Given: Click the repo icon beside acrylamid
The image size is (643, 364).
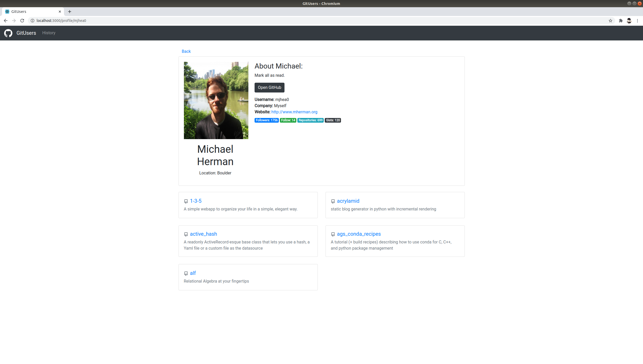Looking at the screenshot, I should tap(333, 201).
